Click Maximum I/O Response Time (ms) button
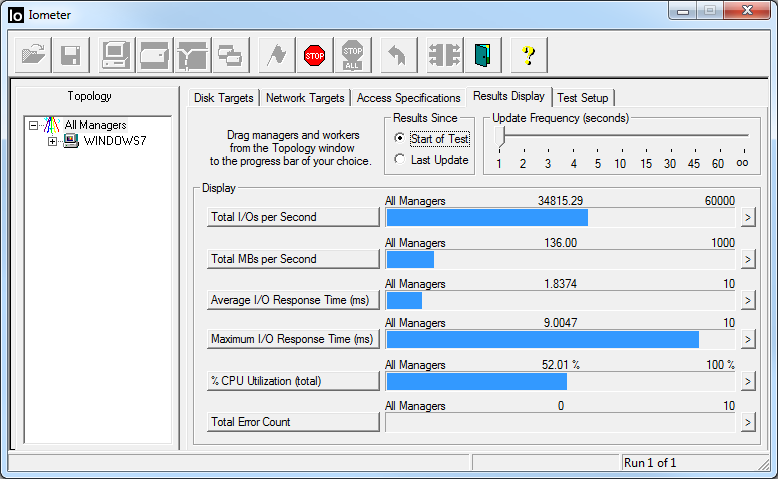778x479 pixels. click(x=293, y=339)
